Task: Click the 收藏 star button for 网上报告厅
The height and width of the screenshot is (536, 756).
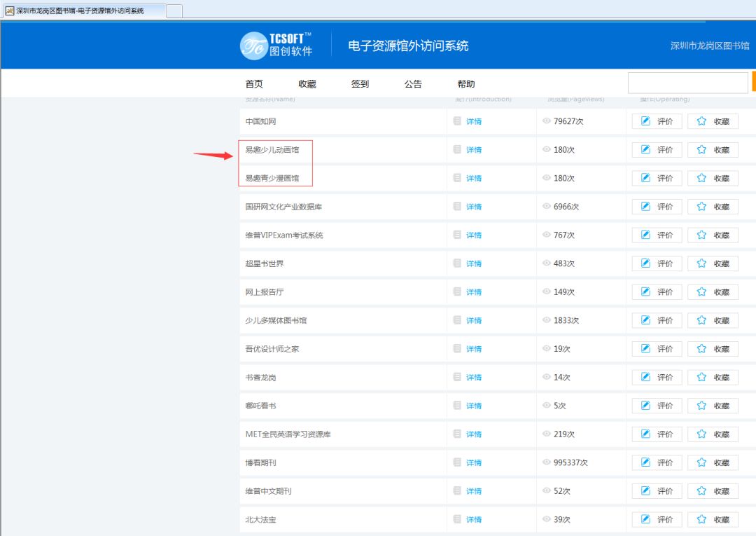Action: [713, 292]
